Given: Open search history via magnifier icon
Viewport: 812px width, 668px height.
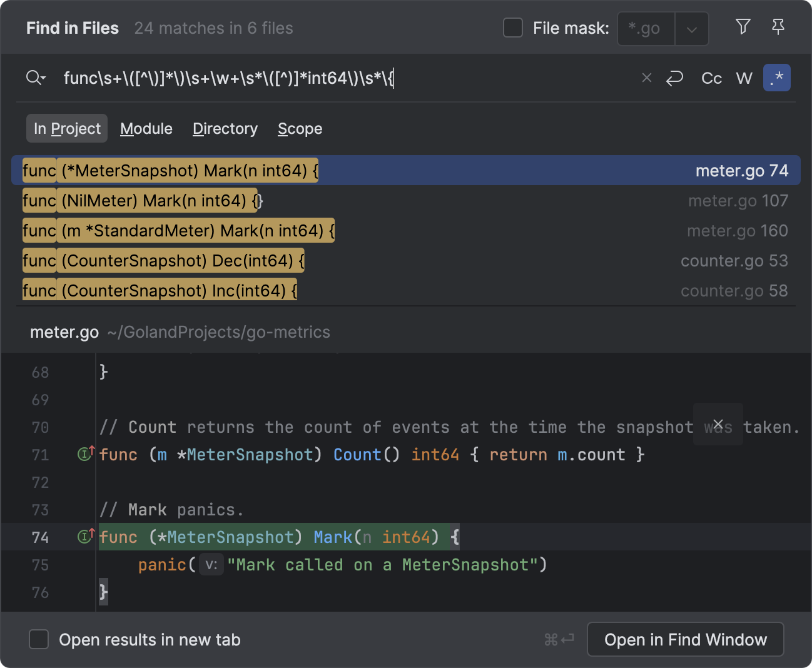Looking at the screenshot, I should pyautogui.click(x=36, y=78).
